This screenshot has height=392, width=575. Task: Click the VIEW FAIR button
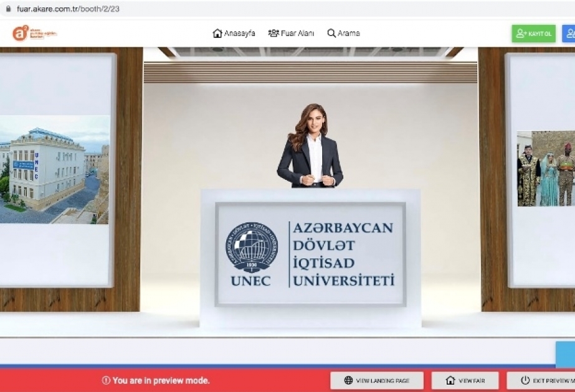click(x=465, y=381)
